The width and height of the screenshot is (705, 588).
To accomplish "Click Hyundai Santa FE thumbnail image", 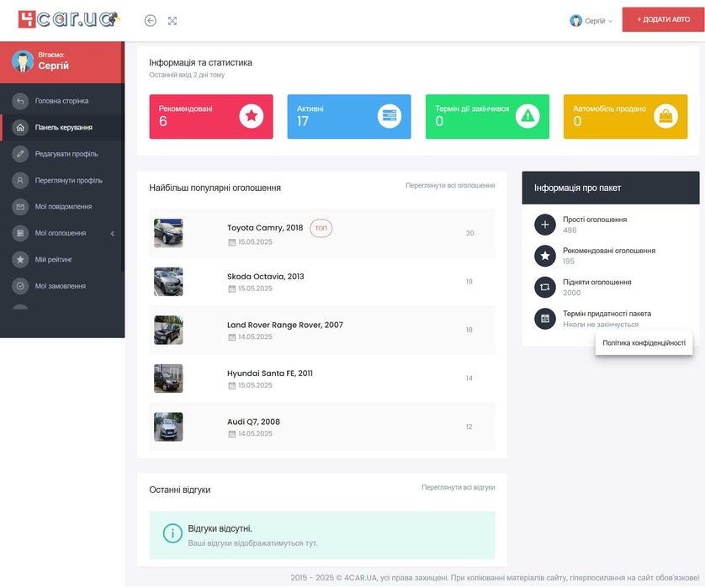I will 168,379.
